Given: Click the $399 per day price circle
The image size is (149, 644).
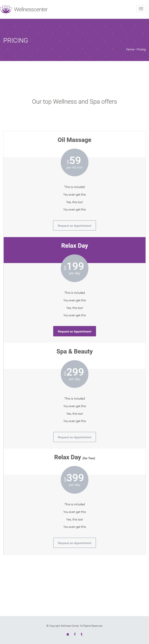Looking at the screenshot, I should point(74,480).
